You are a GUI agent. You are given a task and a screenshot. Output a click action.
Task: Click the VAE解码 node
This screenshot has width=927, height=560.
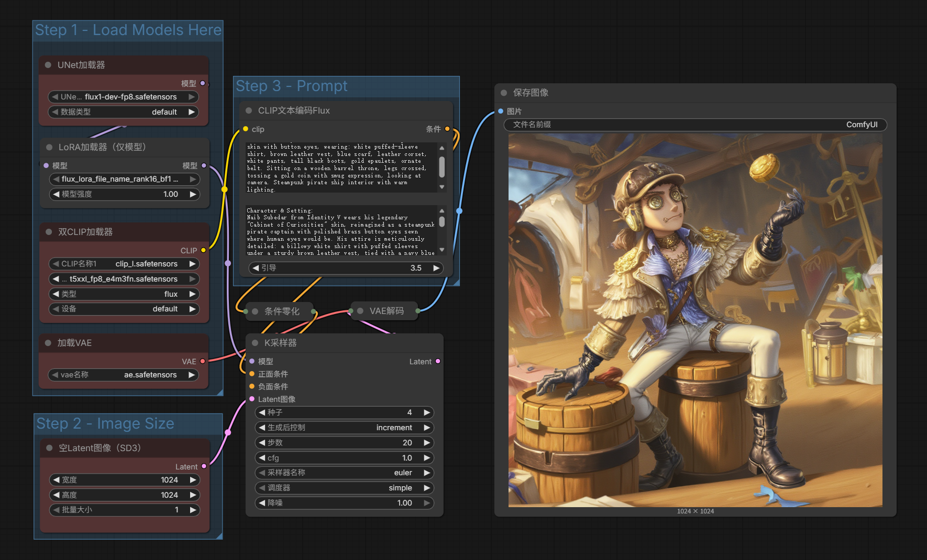point(386,311)
